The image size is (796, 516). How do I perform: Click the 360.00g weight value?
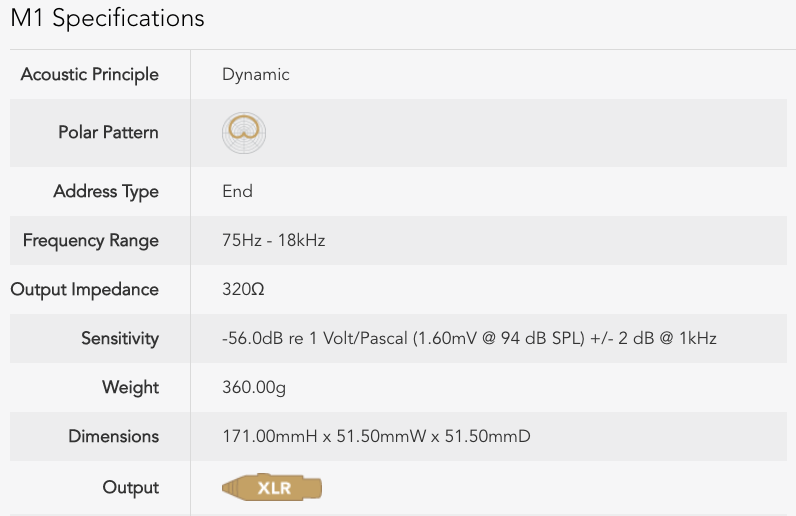coord(254,388)
